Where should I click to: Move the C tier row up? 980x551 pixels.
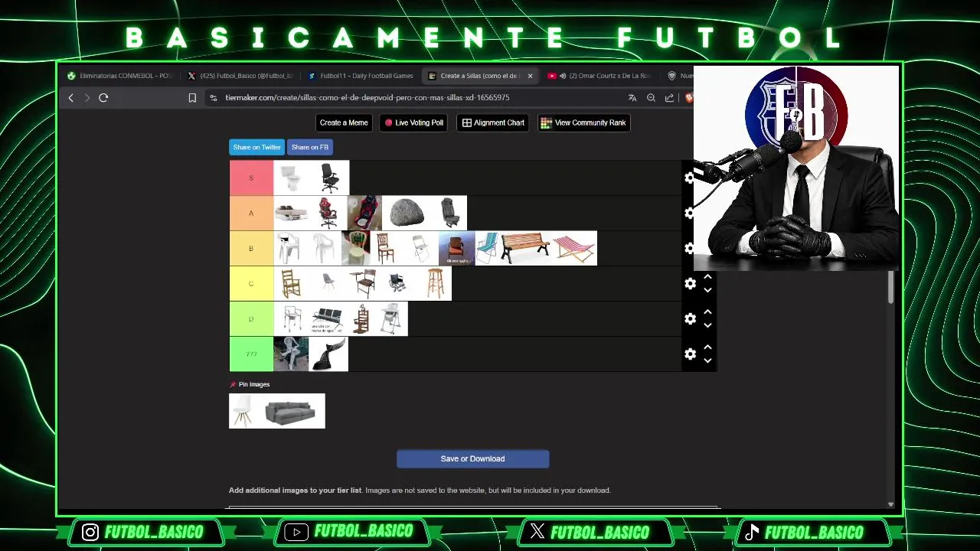tap(707, 276)
